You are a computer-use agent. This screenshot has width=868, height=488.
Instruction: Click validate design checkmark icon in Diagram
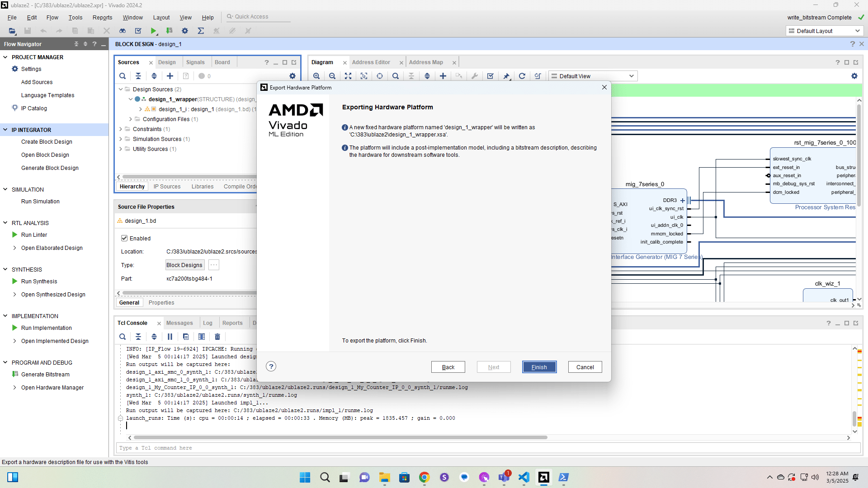click(490, 76)
